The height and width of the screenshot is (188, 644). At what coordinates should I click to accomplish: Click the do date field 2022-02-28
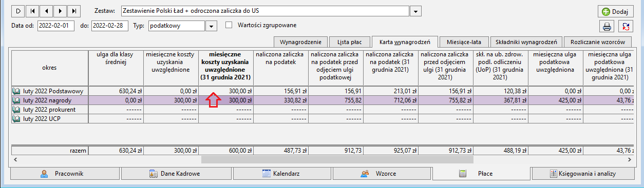pos(110,26)
